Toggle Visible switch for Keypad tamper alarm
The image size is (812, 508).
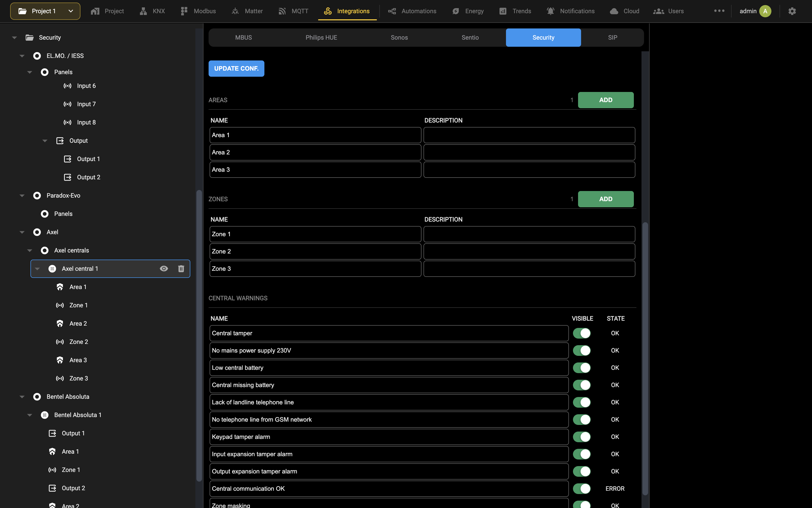click(x=582, y=437)
